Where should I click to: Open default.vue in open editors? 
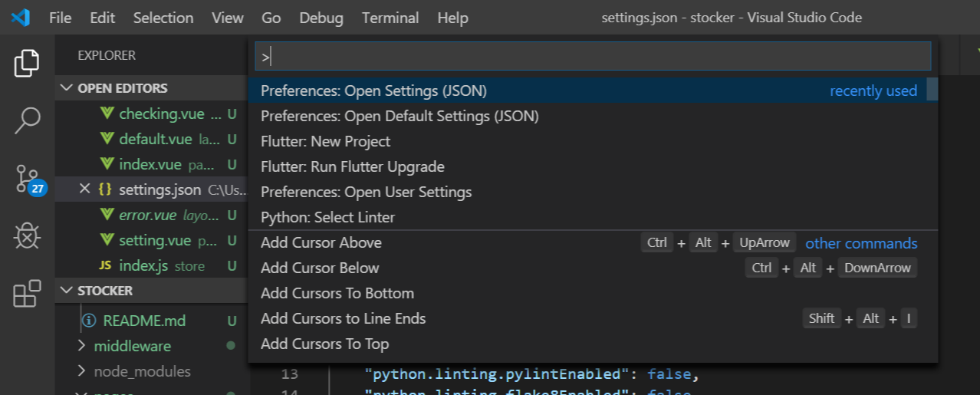click(152, 139)
